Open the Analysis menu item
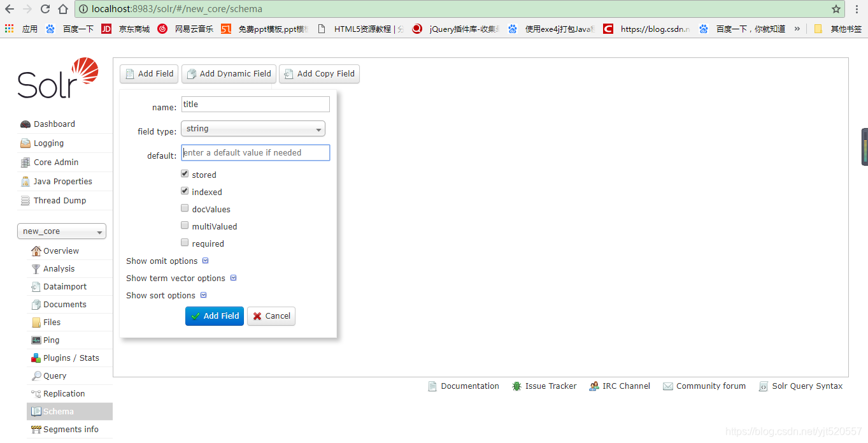 point(70,269)
